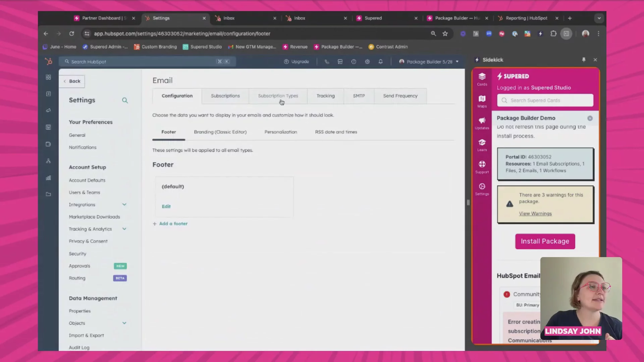Screen dimensions: 644x362
Task: Click the HubSpot sprocket logo
Action: point(49,61)
